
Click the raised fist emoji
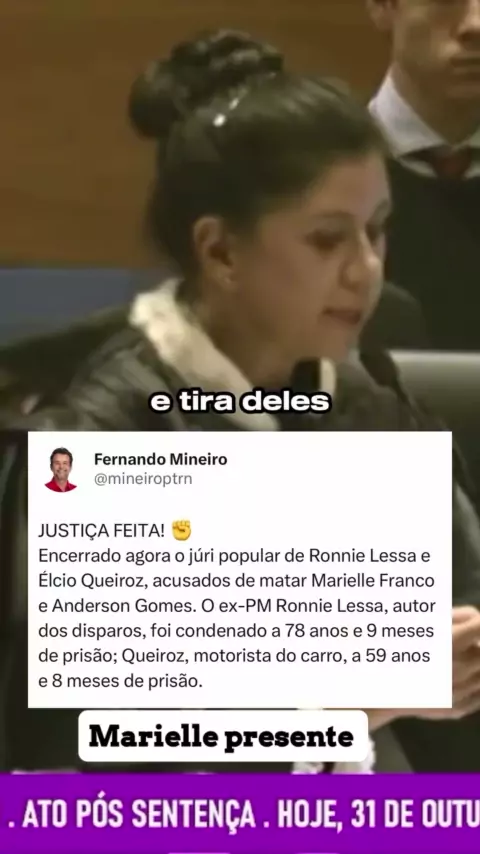tap(181, 530)
